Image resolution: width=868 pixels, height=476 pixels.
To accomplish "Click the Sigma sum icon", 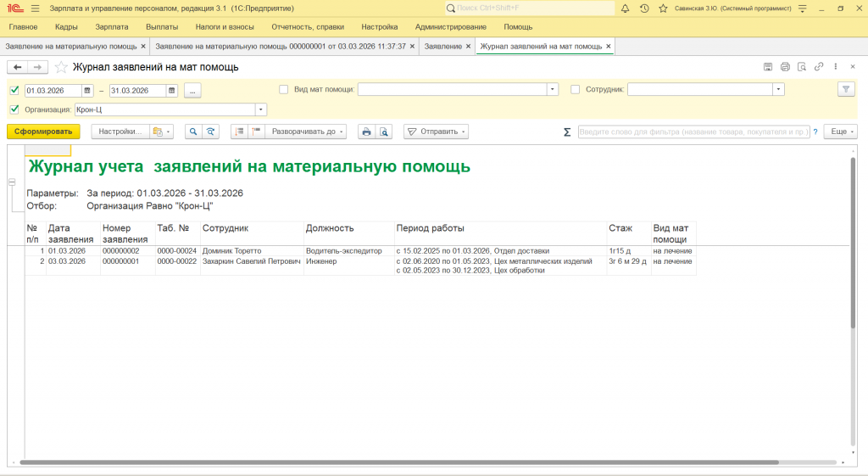I will [567, 132].
